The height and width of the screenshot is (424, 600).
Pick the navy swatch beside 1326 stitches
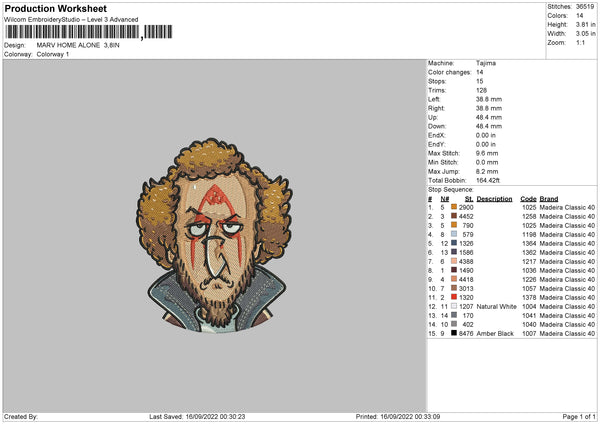454,243
